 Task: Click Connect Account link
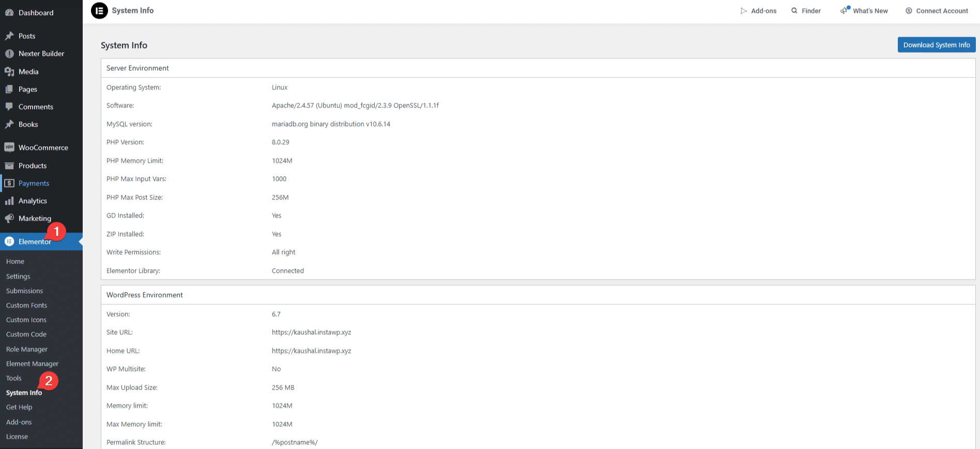pyautogui.click(x=937, y=11)
